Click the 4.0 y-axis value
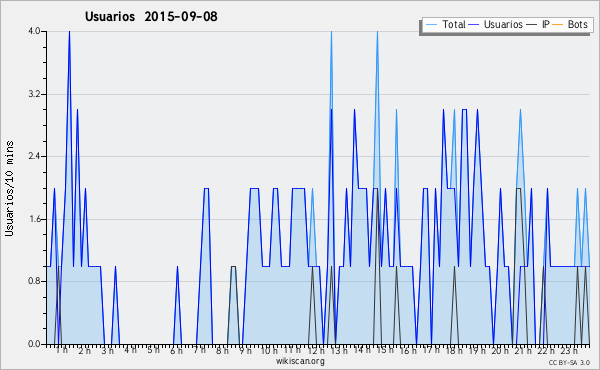The width and height of the screenshot is (600, 370). click(34, 31)
